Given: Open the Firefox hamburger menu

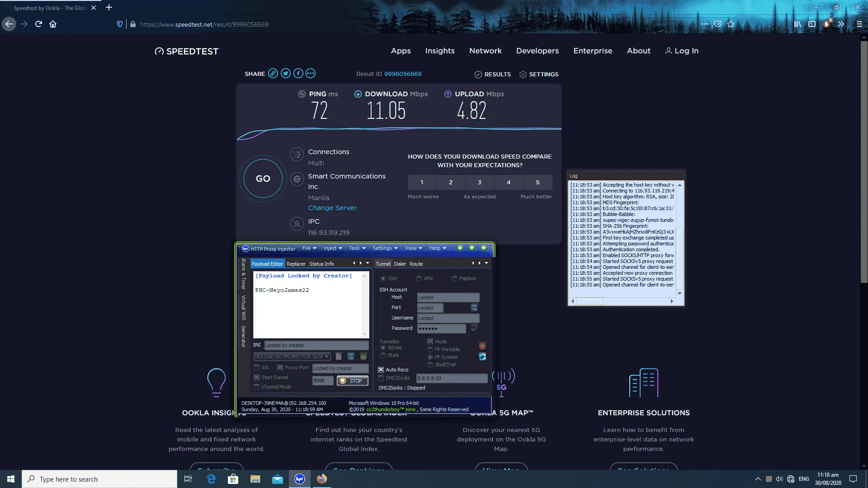Looking at the screenshot, I should tap(859, 24).
